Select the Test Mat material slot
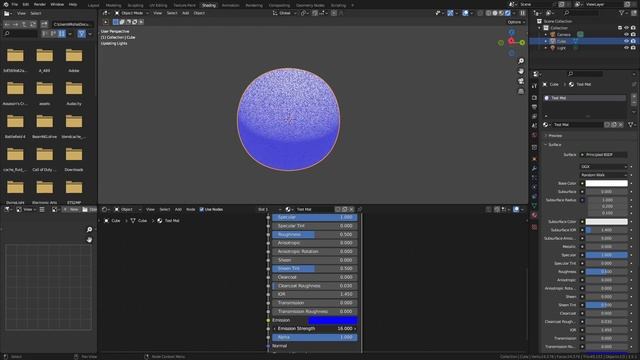 584,98
